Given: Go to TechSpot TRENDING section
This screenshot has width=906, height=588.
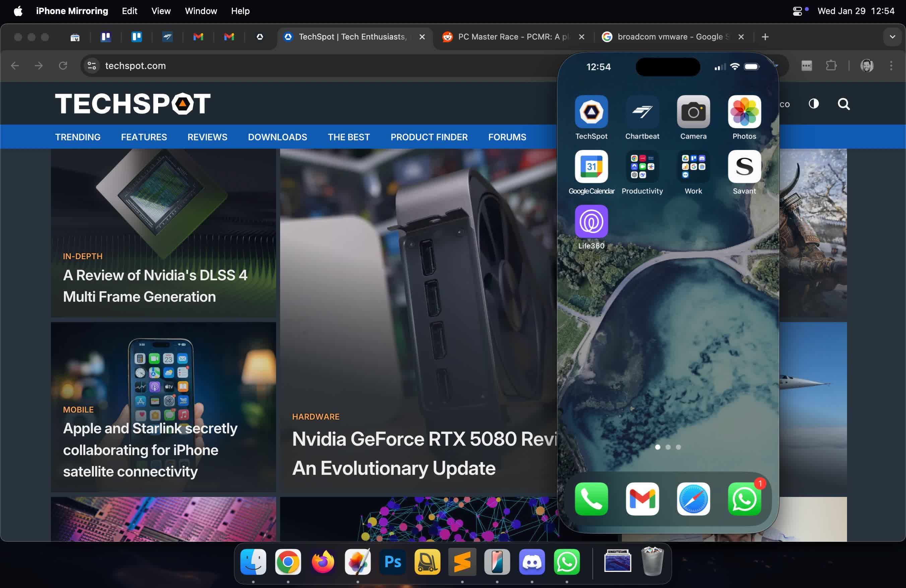Looking at the screenshot, I should coord(78,137).
